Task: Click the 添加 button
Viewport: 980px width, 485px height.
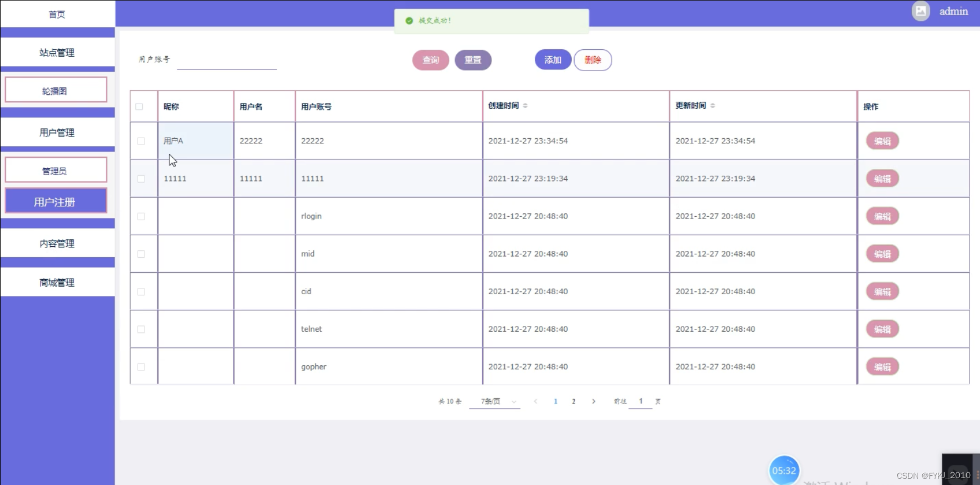Action: pyautogui.click(x=553, y=60)
